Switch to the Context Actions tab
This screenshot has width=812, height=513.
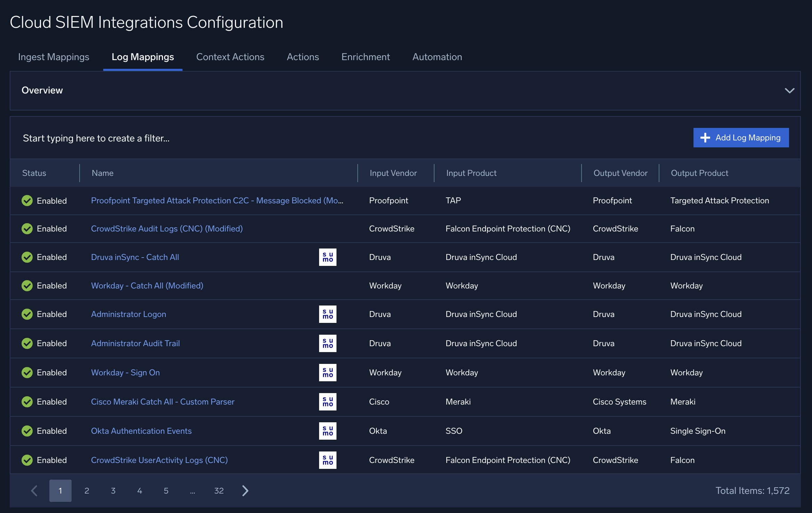pyautogui.click(x=230, y=57)
